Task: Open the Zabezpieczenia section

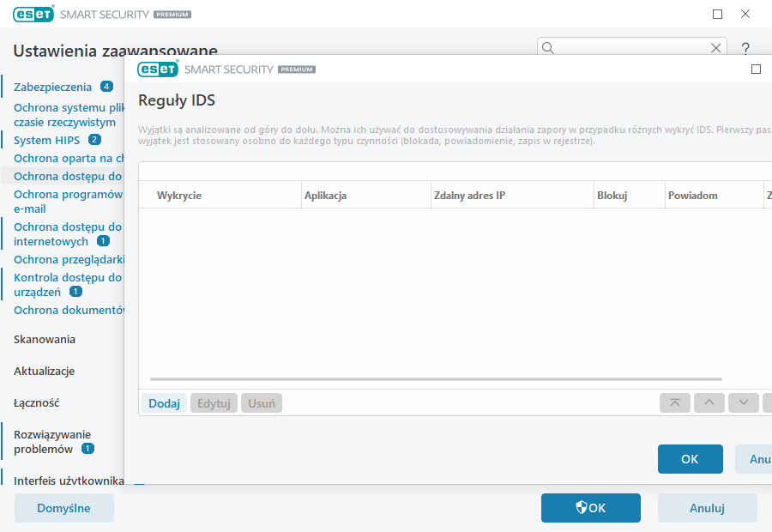Action: 52,87
